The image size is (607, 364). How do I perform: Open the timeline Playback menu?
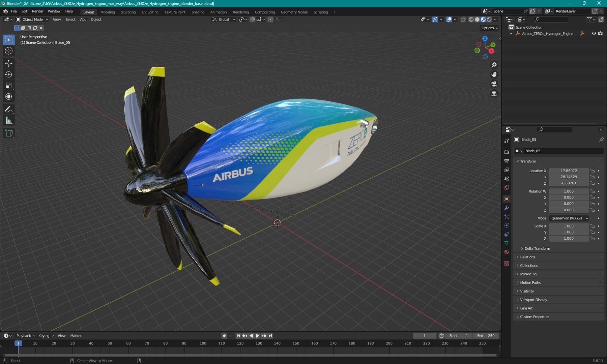26,336
